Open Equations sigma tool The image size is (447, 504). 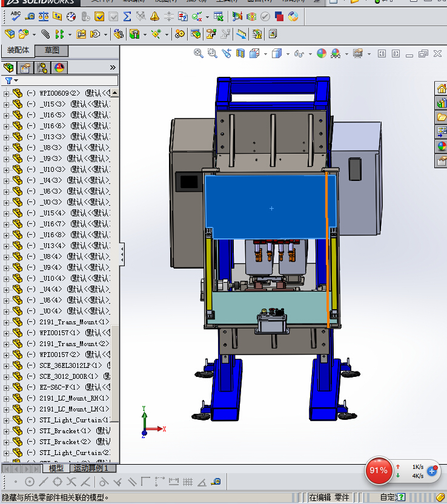[x=127, y=16]
